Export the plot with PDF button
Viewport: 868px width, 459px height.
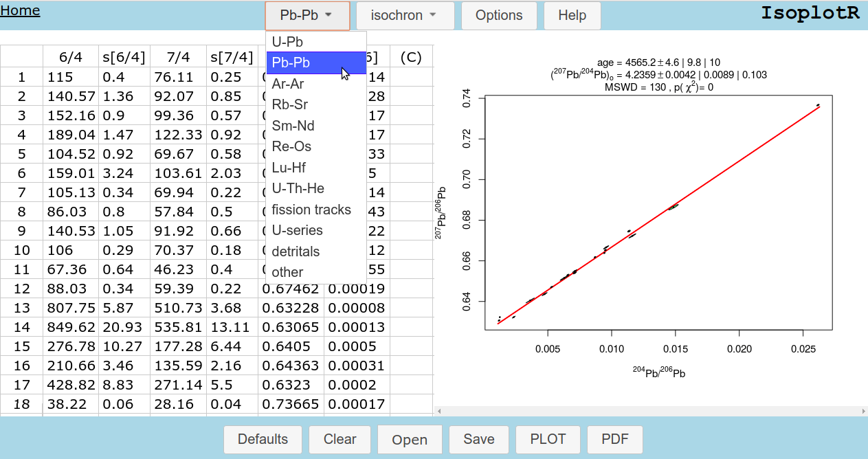pos(615,439)
